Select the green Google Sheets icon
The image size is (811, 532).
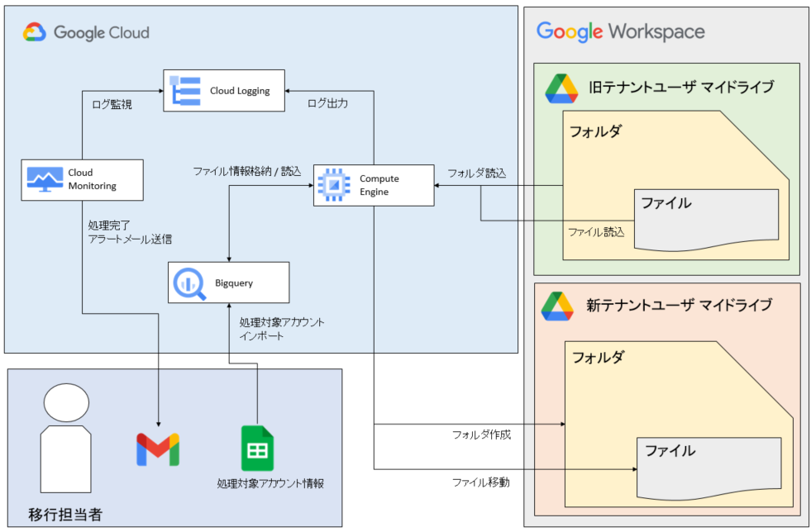pyautogui.click(x=257, y=448)
